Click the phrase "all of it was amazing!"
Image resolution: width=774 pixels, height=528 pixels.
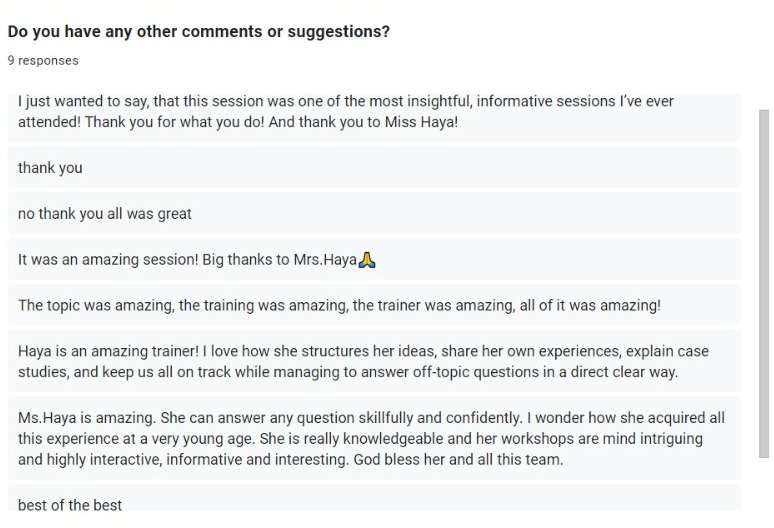(590, 305)
